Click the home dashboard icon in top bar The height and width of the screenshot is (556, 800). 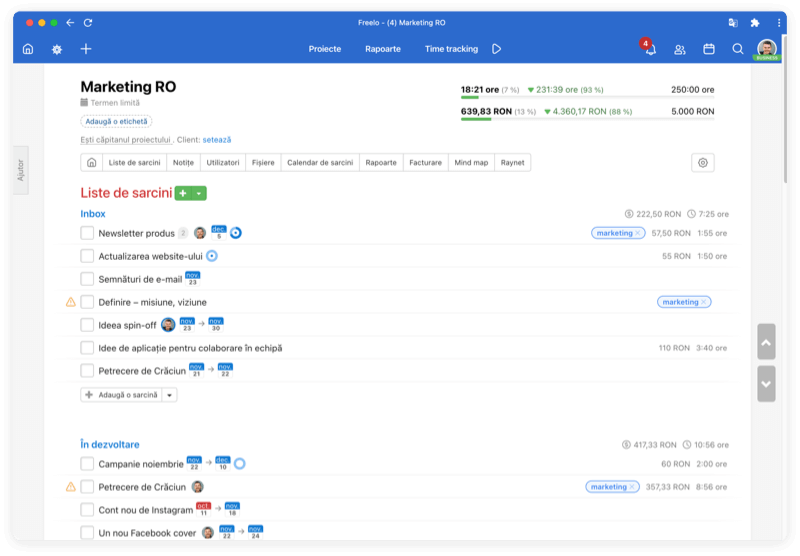(x=27, y=49)
